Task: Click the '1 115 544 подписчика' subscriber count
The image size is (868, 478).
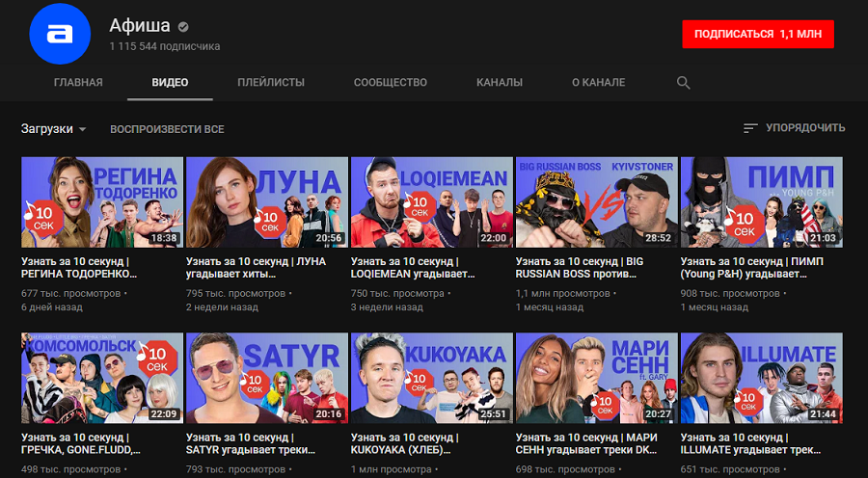Action: point(165,46)
